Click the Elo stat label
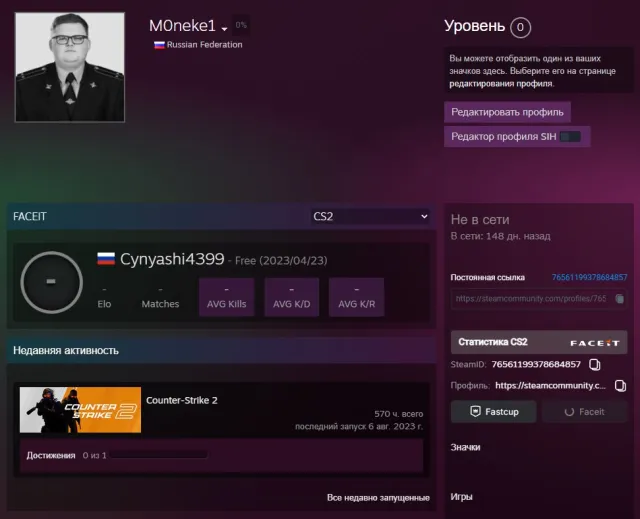This screenshot has width=640, height=519. coord(104,304)
